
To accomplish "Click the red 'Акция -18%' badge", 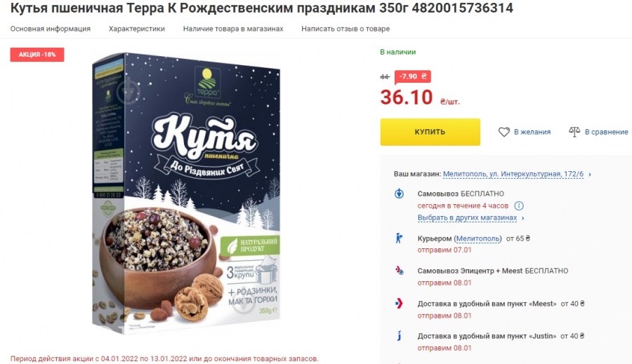I will click(x=37, y=55).
